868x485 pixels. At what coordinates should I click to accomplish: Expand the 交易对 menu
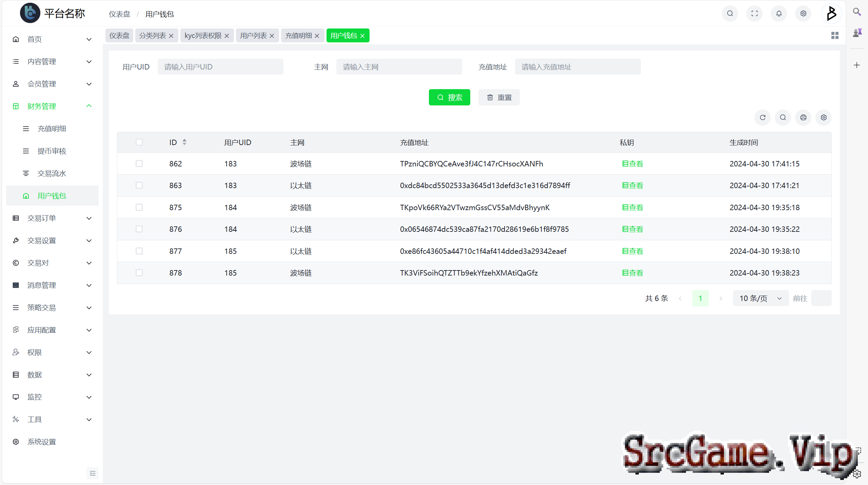[x=52, y=263]
